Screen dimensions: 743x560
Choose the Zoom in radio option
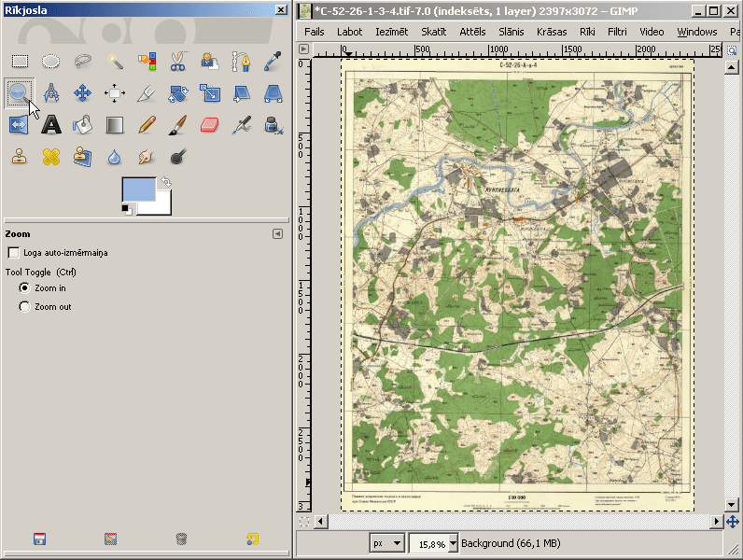(24, 288)
